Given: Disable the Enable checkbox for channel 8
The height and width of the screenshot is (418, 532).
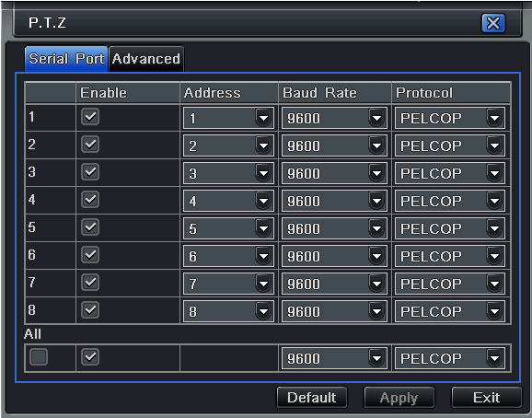Looking at the screenshot, I should point(90,309).
